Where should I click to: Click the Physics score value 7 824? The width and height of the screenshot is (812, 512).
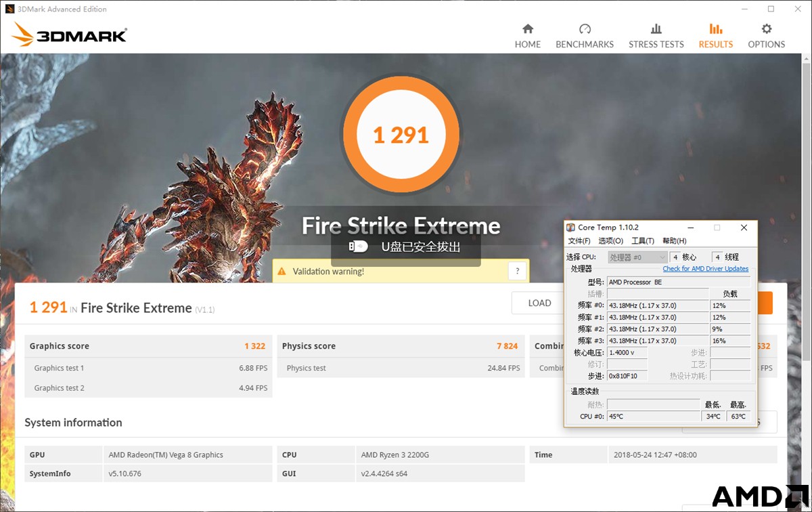point(507,346)
